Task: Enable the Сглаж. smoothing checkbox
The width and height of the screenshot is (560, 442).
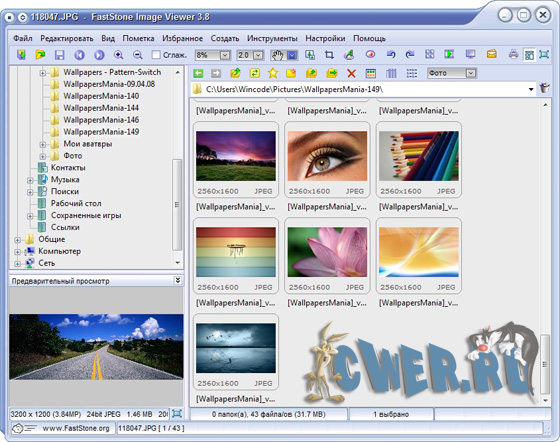Action: [x=156, y=55]
